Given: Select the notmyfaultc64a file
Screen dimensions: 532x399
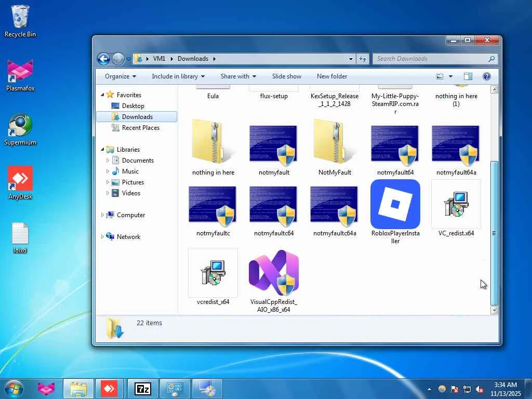Looking at the screenshot, I should pos(335,210).
